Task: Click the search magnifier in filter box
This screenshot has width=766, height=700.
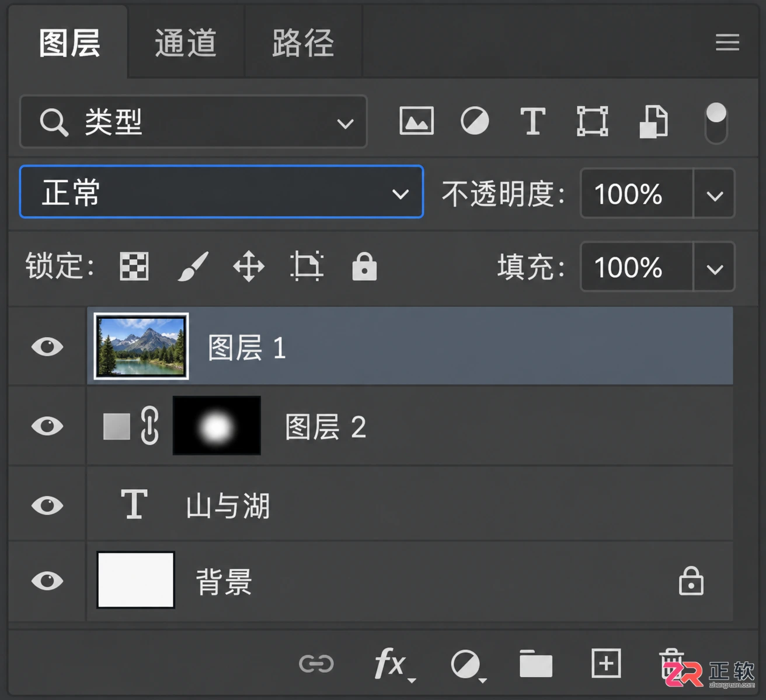Action: coord(54,123)
